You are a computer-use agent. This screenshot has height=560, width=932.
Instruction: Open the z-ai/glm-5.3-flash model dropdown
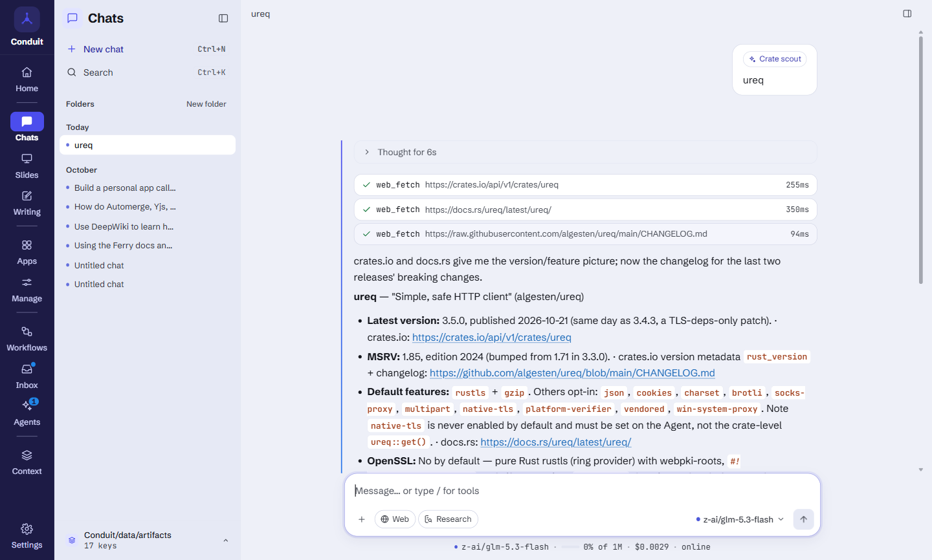pos(740,519)
